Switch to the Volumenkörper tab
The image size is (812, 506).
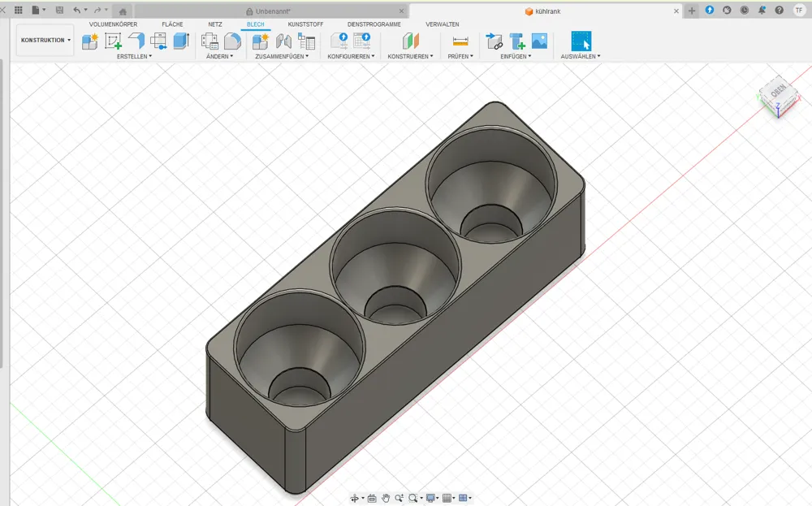click(113, 24)
